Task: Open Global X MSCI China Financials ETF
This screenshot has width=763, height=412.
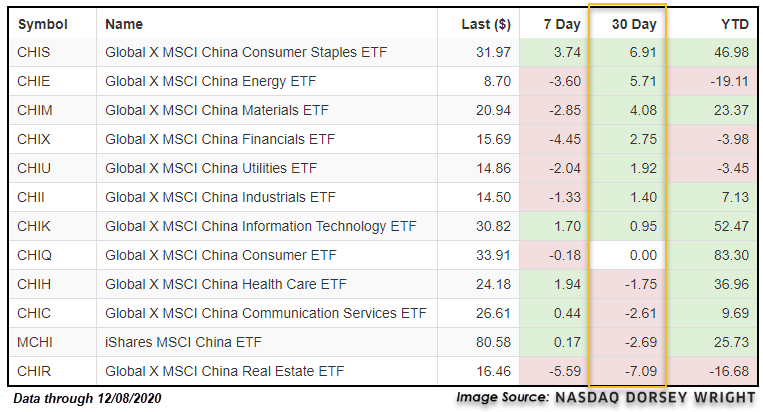Action: [220, 140]
